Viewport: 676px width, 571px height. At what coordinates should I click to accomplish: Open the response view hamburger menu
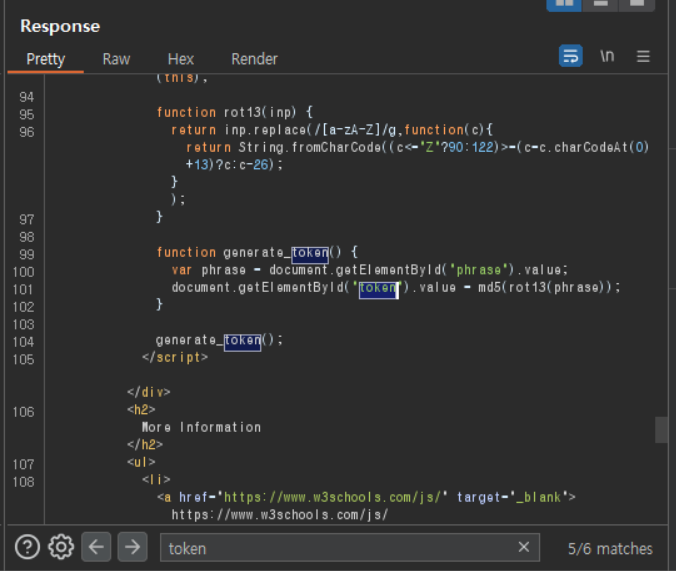click(x=643, y=56)
